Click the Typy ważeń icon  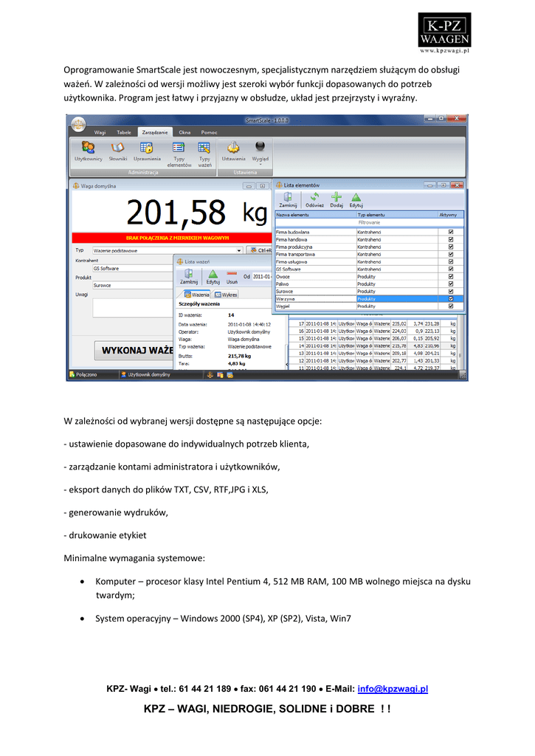coord(204,148)
